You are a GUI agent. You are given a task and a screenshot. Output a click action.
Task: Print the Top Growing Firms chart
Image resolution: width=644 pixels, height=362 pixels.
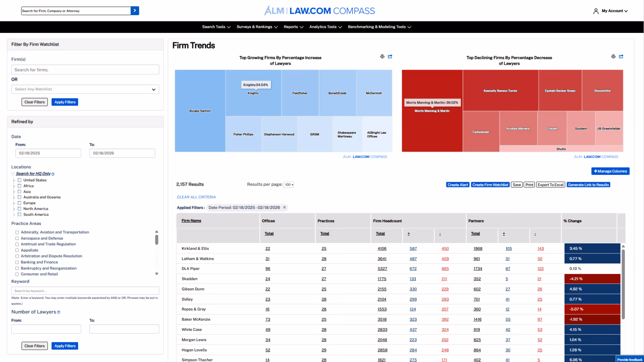[x=382, y=56]
